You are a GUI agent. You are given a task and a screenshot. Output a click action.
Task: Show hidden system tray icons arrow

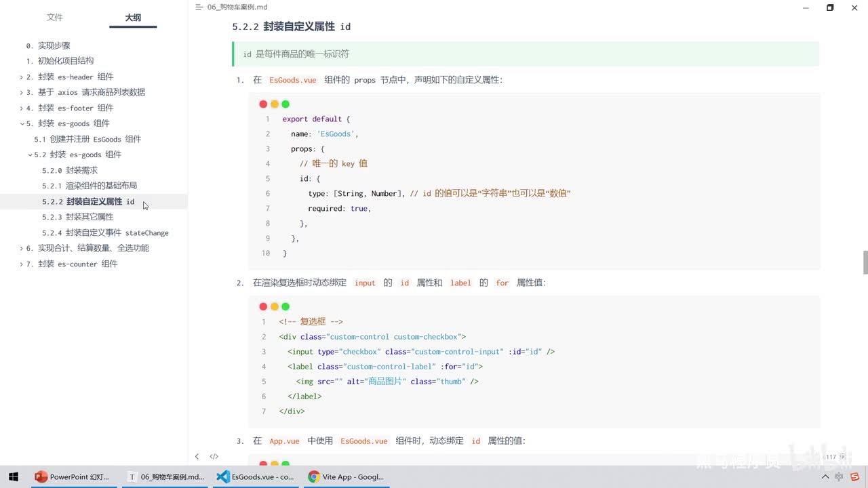[x=825, y=477]
